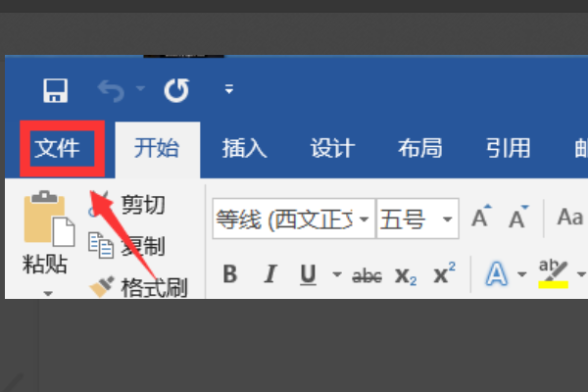Image resolution: width=588 pixels, height=392 pixels.
Task: Open the font size dropdown (五号)
Action: (x=447, y=219)
